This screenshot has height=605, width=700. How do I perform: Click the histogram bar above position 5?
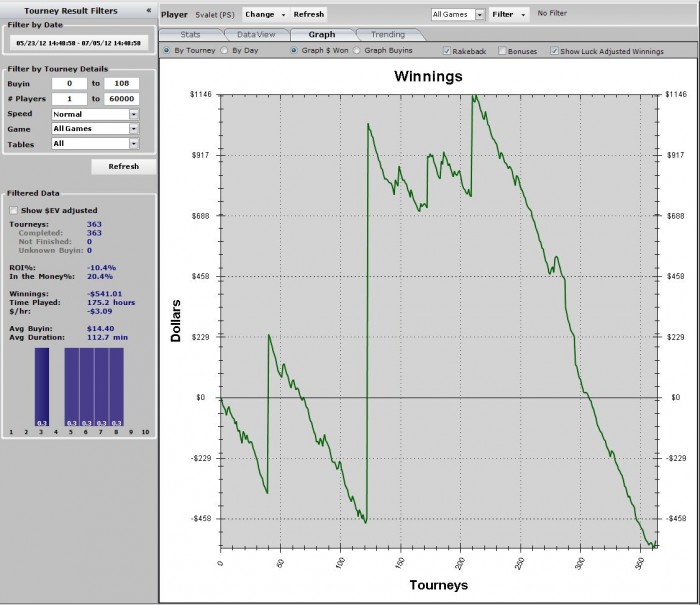pos(72,387)
